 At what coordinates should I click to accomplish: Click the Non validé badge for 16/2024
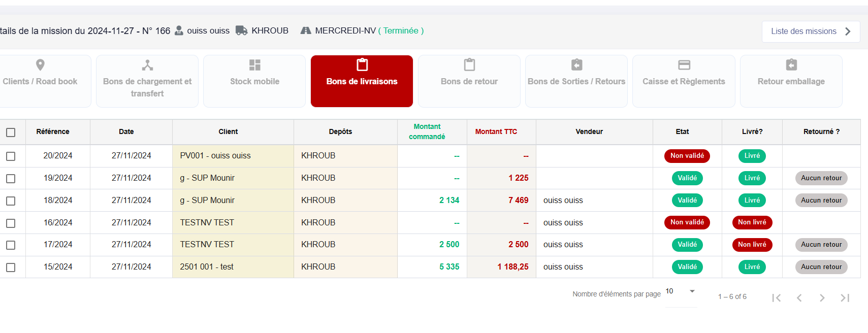pos(687,222)
